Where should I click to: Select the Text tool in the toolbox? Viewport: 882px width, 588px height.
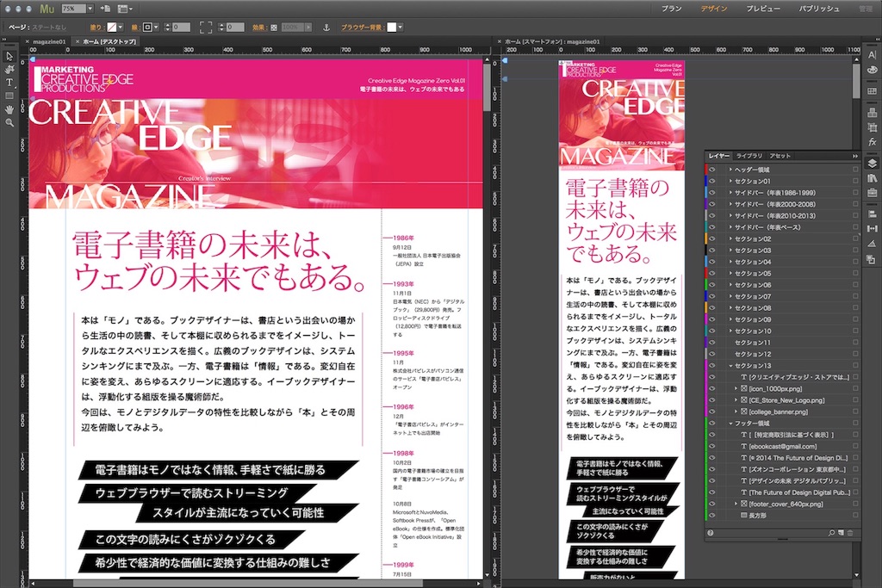click(x=9, y=82)
